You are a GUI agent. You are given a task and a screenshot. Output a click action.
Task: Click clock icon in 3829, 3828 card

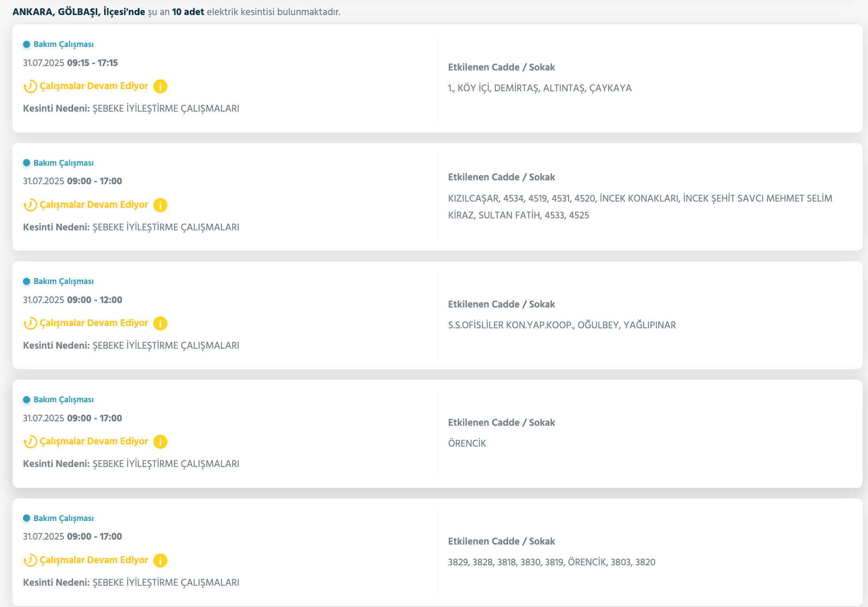(x=30, y=560)
